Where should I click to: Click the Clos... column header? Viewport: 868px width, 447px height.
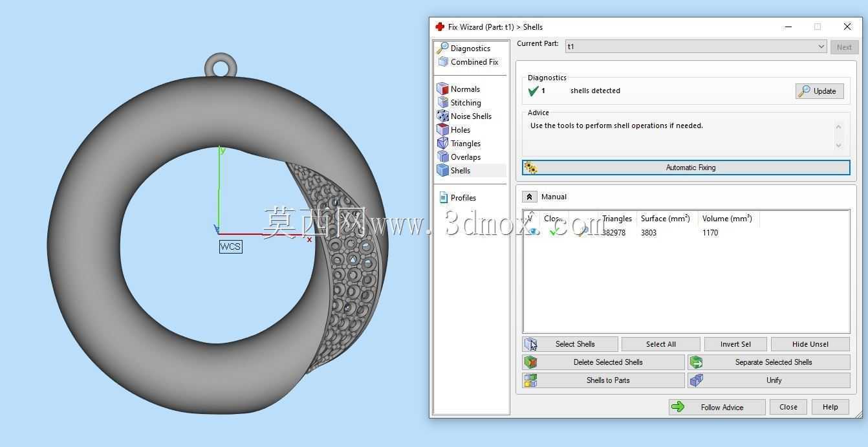pos(554,219)
